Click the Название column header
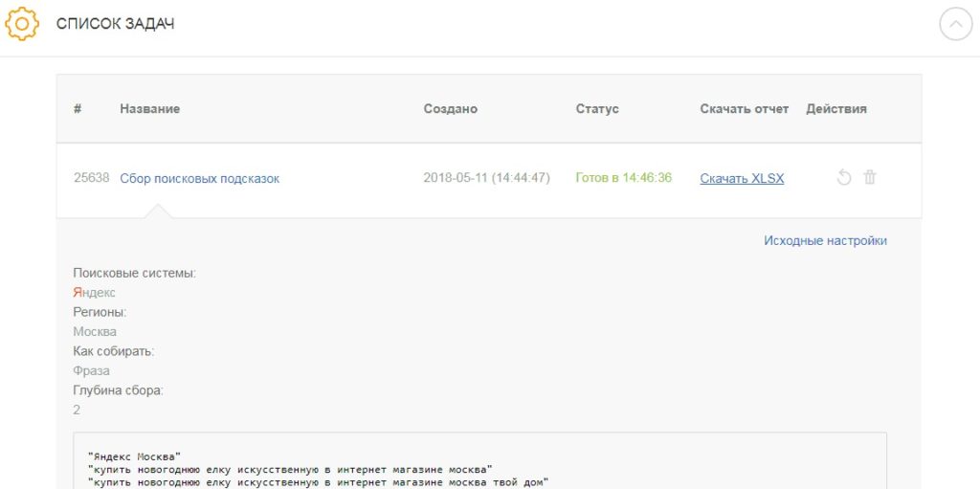980x489 pixels. 150,109
